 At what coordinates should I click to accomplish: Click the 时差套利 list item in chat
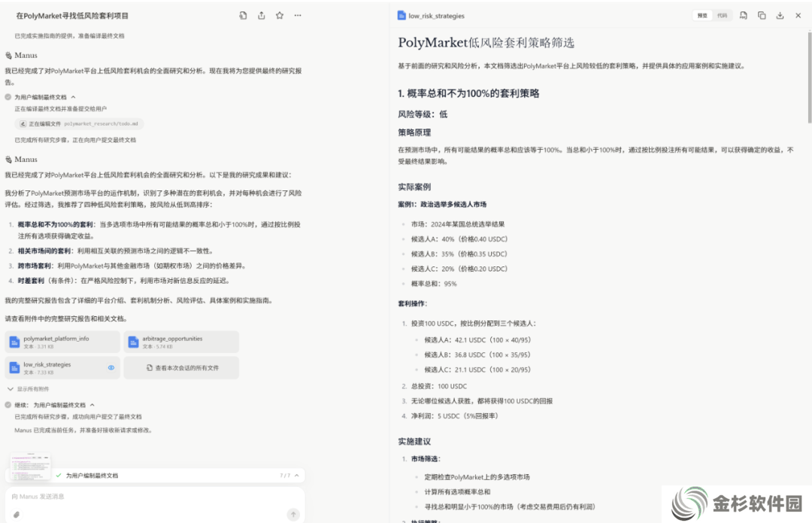(124, 281)
